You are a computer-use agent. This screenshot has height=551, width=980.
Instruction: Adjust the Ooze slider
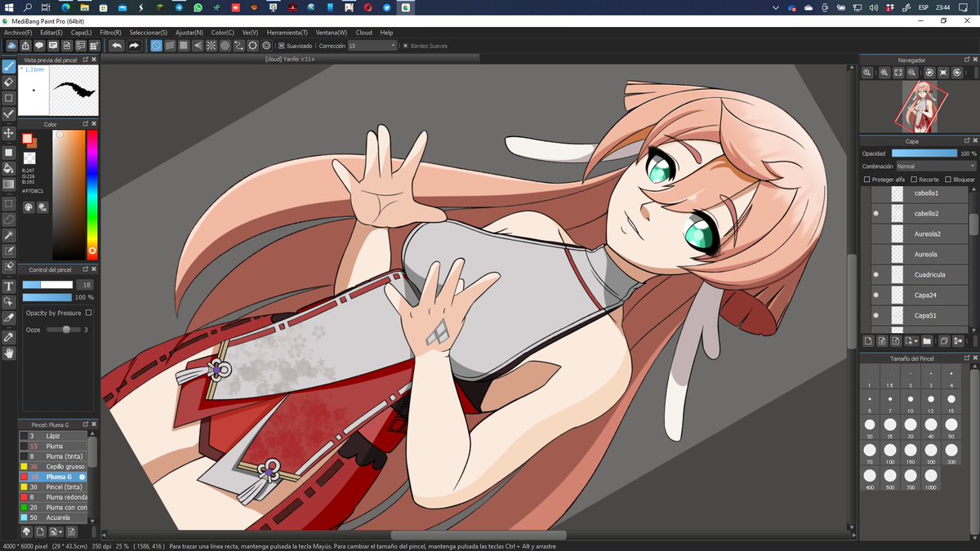[62, 330]
